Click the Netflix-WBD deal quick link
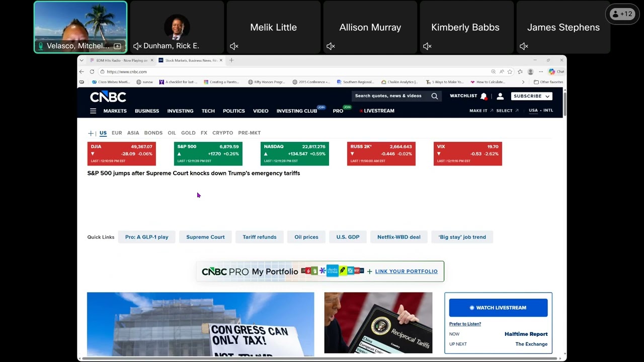Image resolution: width=644 pixels, height=362 pixels. pos(399,237)
